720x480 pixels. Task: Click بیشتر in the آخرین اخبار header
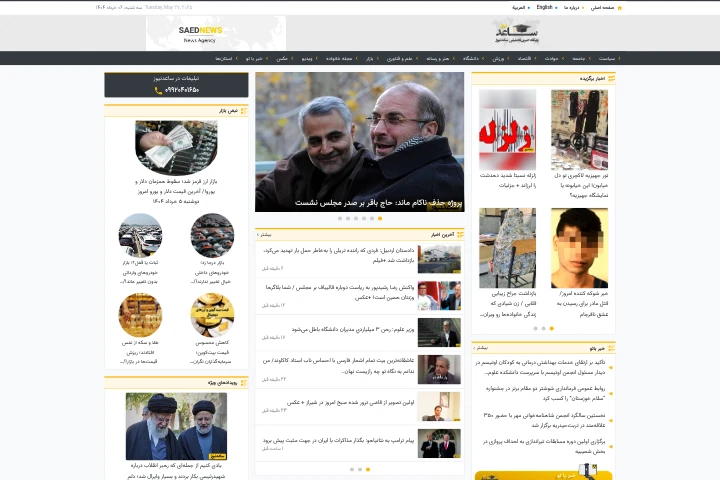point(264,235)
